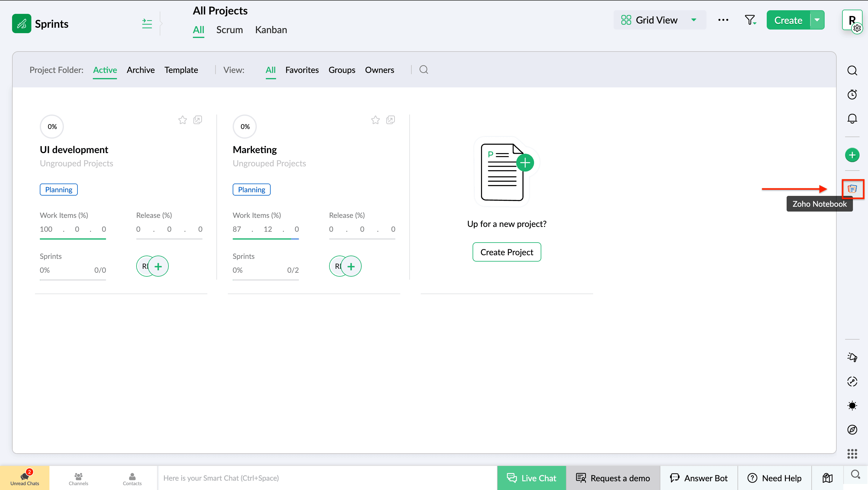Click the timer icon in right sidebar
The image size is (868, 490).
[852, 94]
